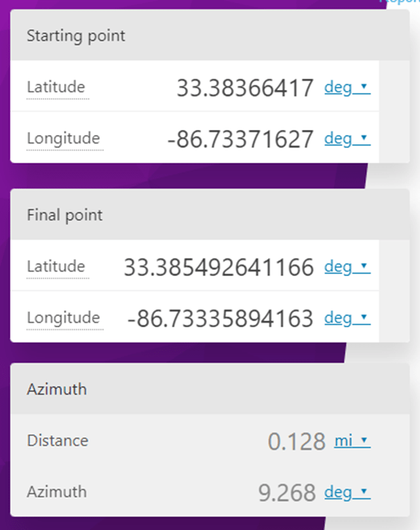Change the Distance unit from mi

[x=352, y=441]
